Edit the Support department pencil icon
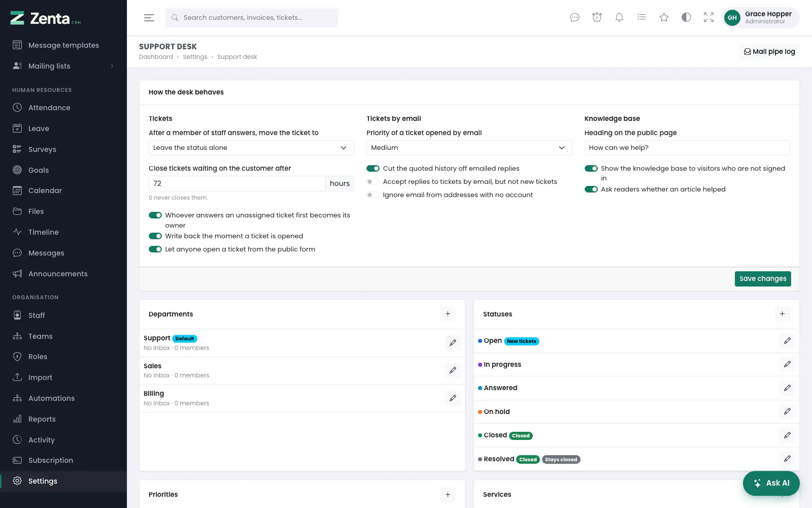Screen dimensions: 812x508 click(453, 343)
